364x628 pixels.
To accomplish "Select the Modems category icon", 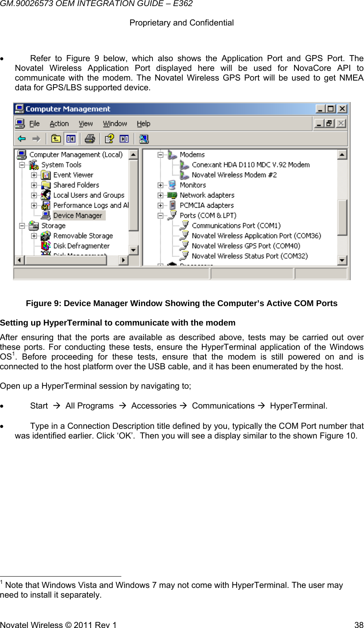I will 173,155.
